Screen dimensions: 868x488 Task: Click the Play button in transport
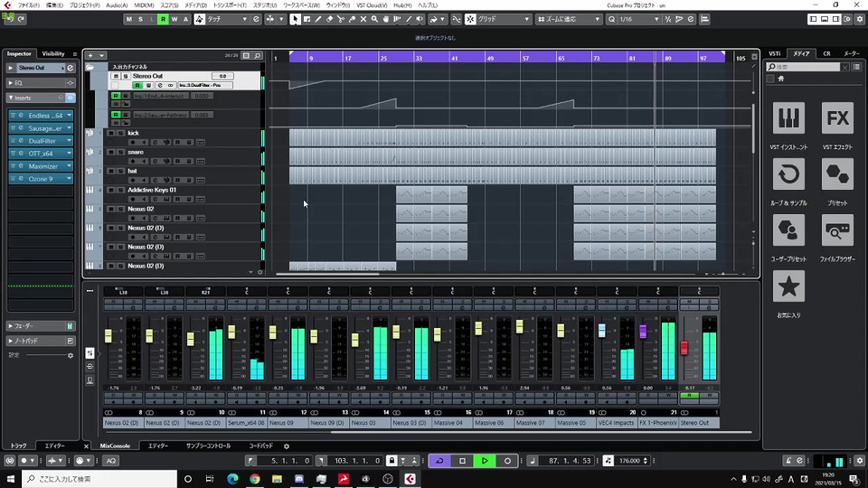pyautogui.click(x=485, y=461)
